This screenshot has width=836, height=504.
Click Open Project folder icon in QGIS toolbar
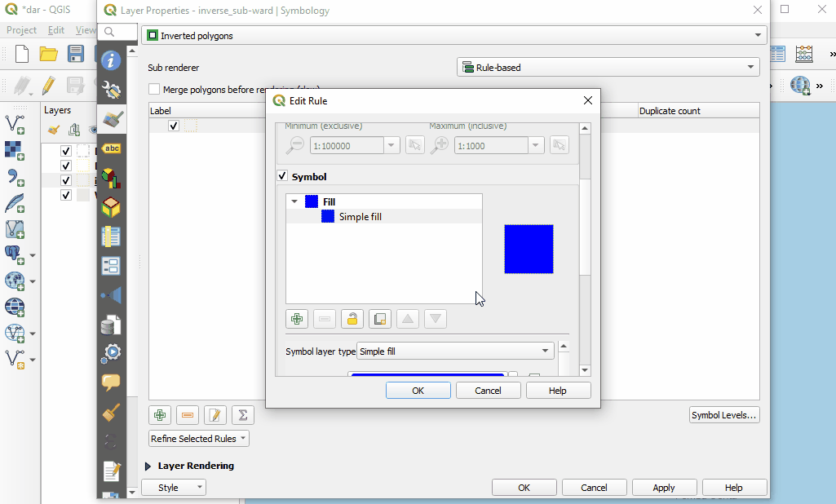pos(49,55)
